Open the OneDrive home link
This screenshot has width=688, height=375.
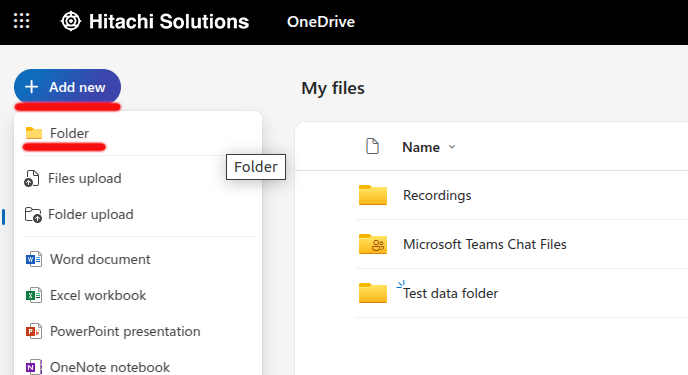click(321, 21)
